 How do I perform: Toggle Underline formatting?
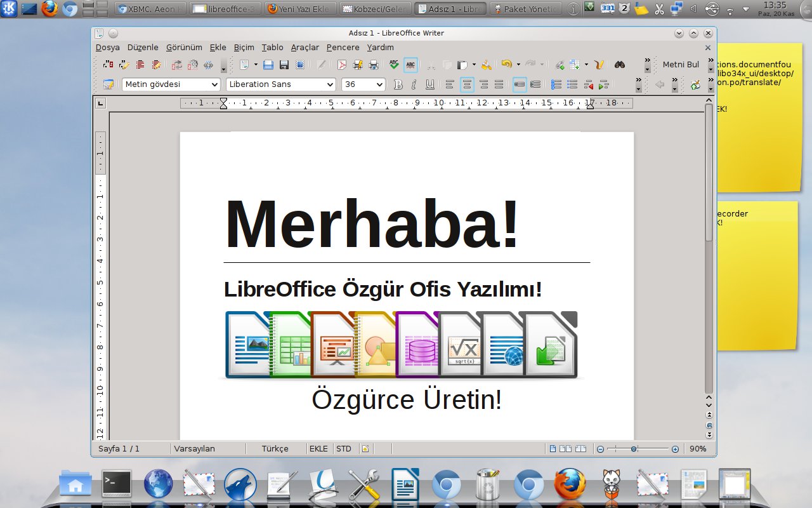[x=430, y=84]
